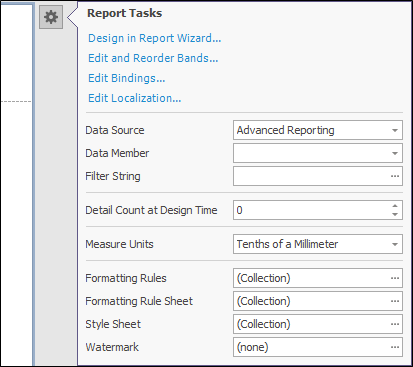Open ellipsis editor for Watermark
This screenshot has width=413, height=367.
[395, 347]
